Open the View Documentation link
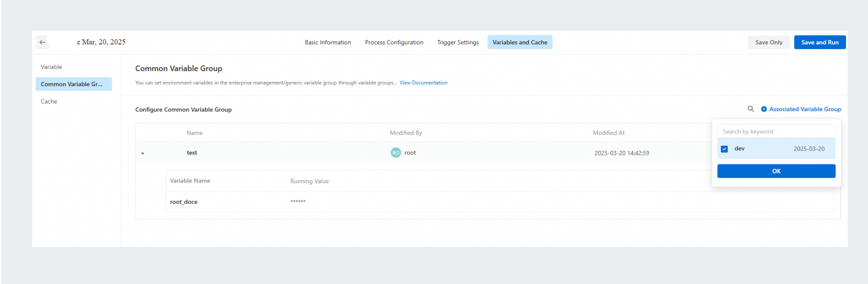868x284 pixels. point(423,83)
